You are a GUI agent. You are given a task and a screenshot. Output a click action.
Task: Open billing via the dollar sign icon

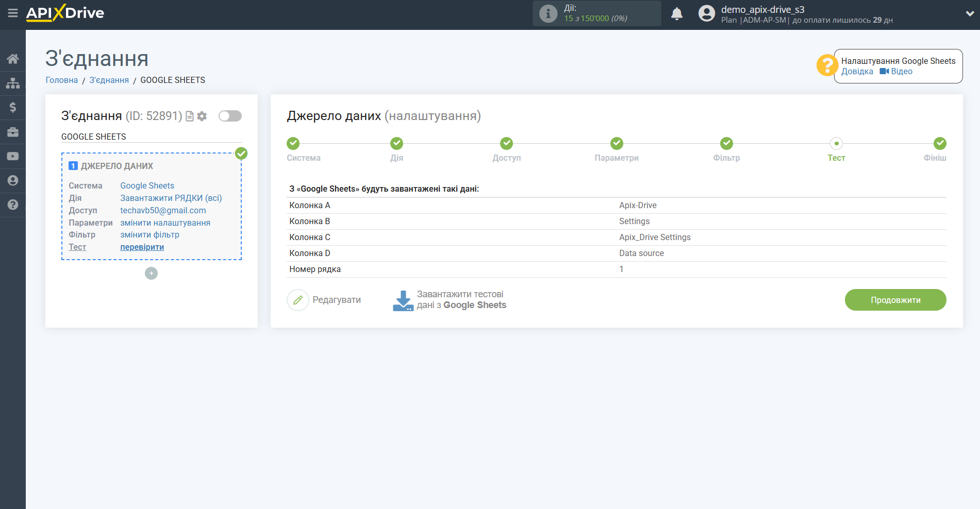click(x=13, y=107)
